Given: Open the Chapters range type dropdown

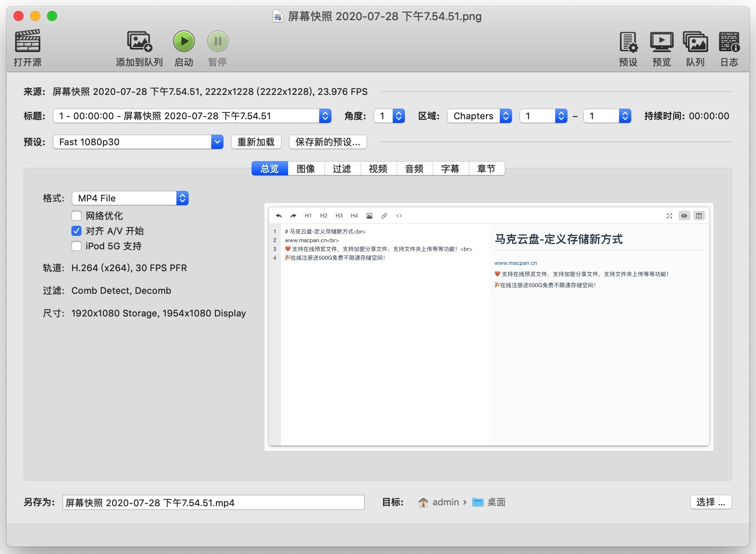Looking at the screenshot, I should (x=480, y=116).
